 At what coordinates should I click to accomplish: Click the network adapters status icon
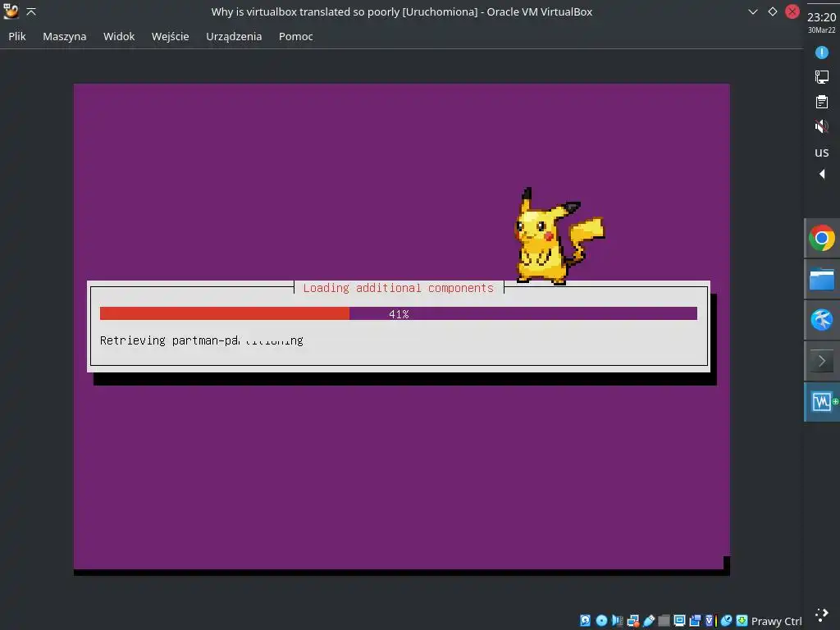[x=633, y=620]
